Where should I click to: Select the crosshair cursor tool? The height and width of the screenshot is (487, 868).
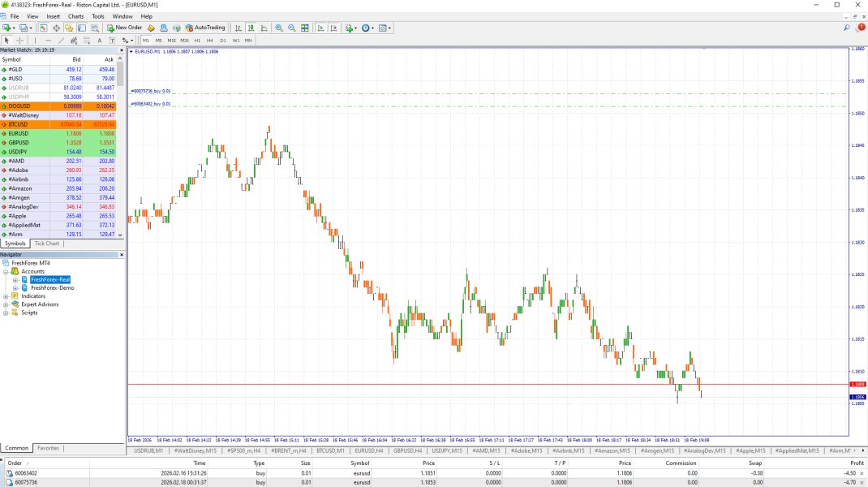20,40
